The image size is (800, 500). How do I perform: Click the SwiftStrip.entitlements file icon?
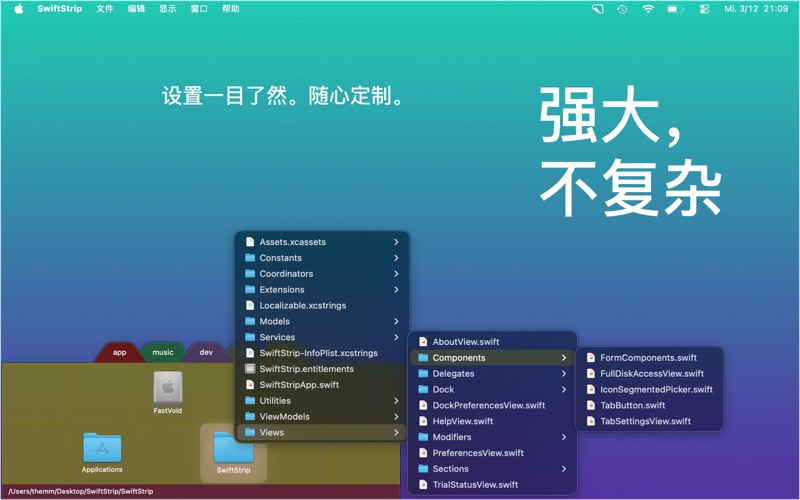[x=249, y=368]
